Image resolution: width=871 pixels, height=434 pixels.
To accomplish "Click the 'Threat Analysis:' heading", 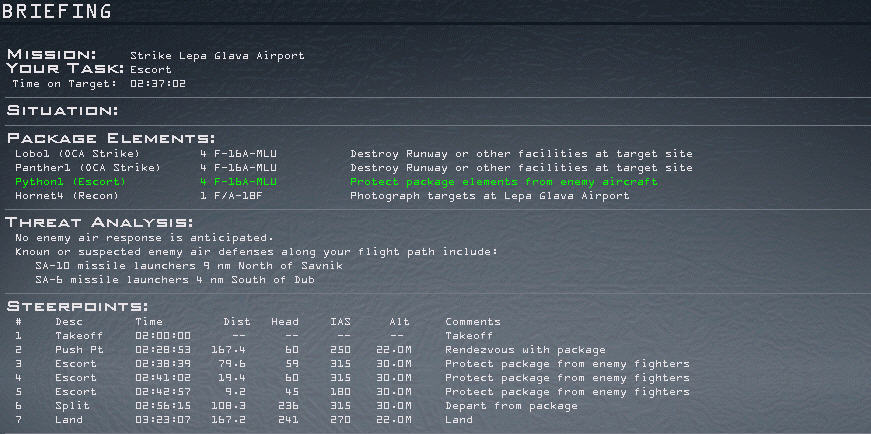I will coord(99,223).
